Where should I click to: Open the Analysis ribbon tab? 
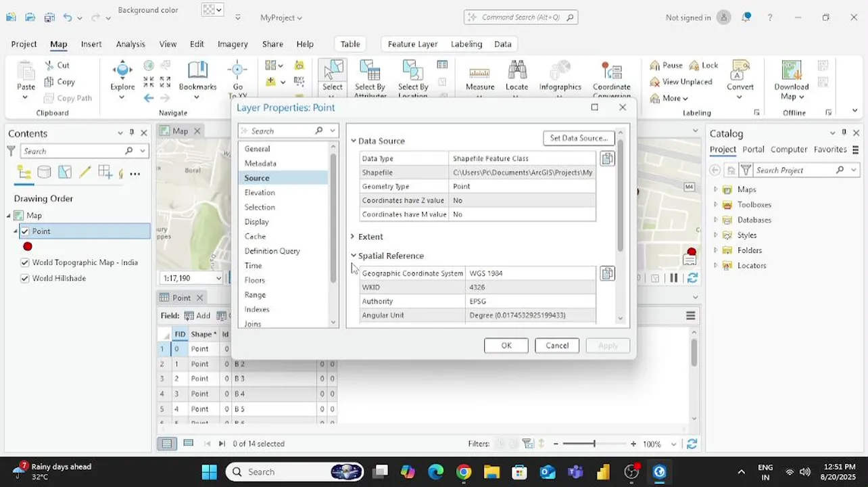point(130,44)
